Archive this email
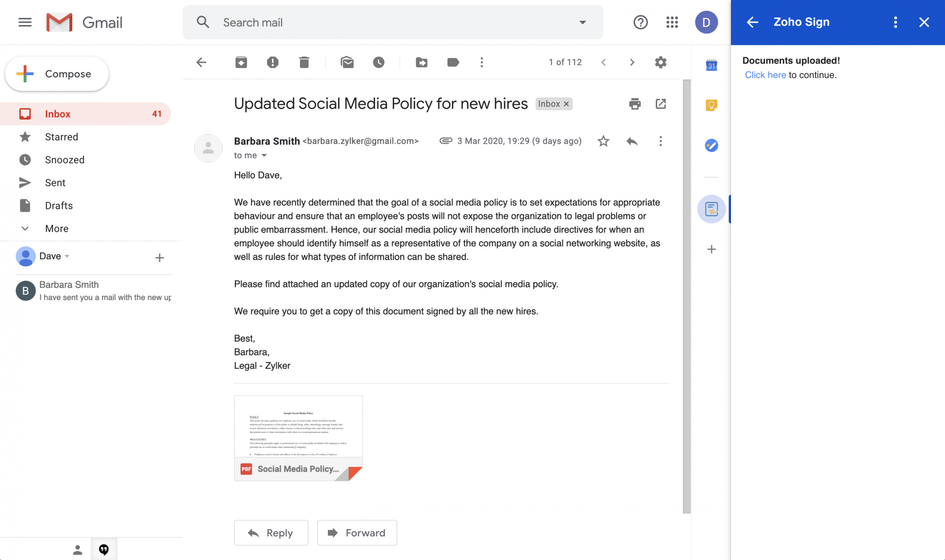Screen dimensions: 945x560 point(241,62)
